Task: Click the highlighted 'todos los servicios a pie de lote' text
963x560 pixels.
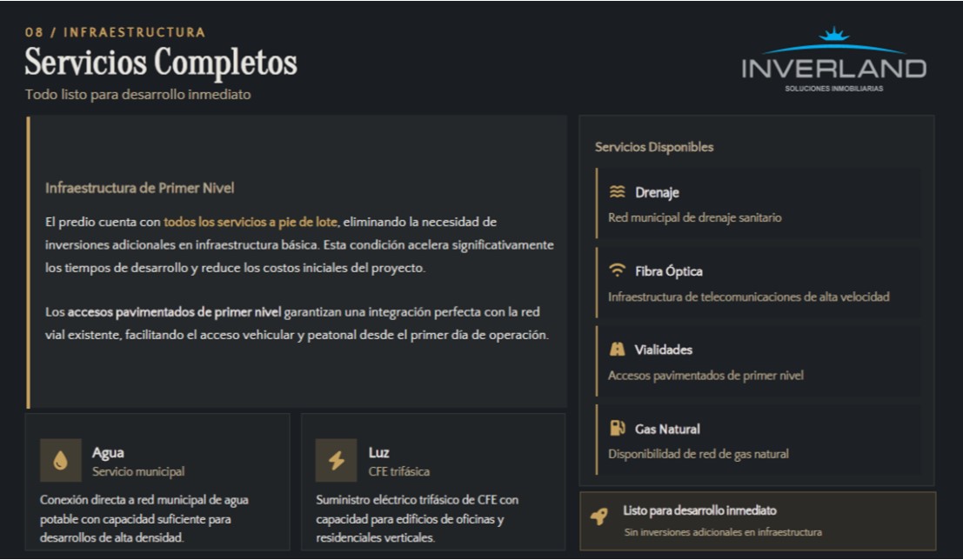Action: pyautogui.click(x=250, y=222)
